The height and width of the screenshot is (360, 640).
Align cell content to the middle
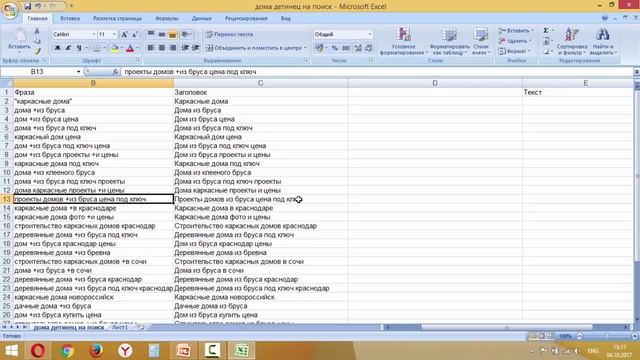point(162,34)
